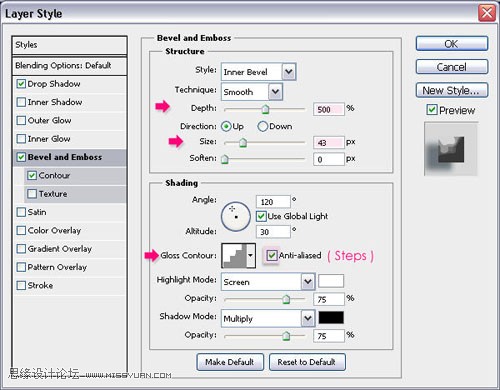This screenshot has width=500, height=390.
Task: Click the Angle field showing 120
Action: point(273,202)
